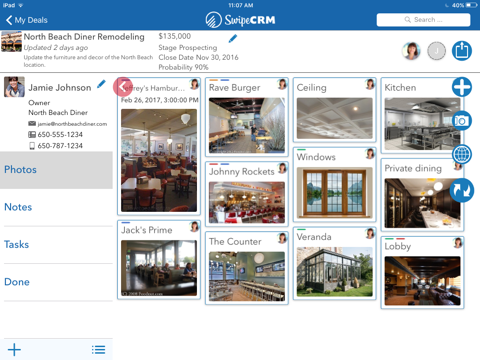Screen dimensions: 480x360
Task: Click the Johnny Rockets card title
Action: pyautogui.click(x=242, y=172)
